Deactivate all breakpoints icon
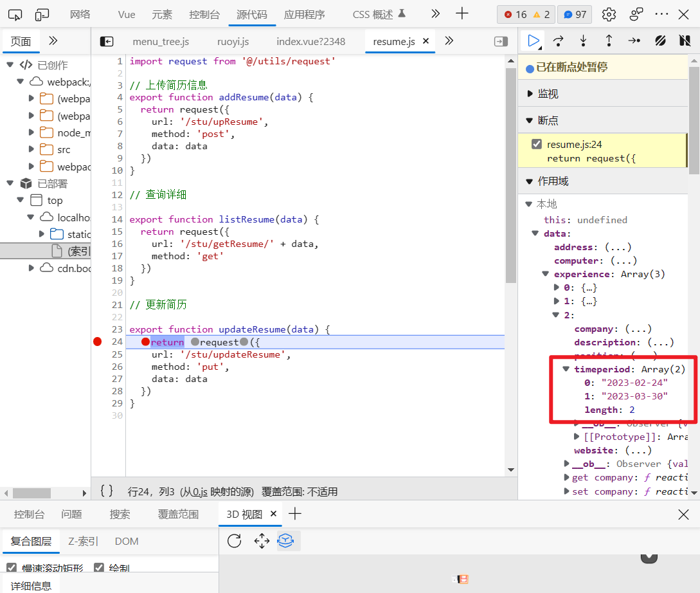The image size is (700, 593). pos(660,41)
